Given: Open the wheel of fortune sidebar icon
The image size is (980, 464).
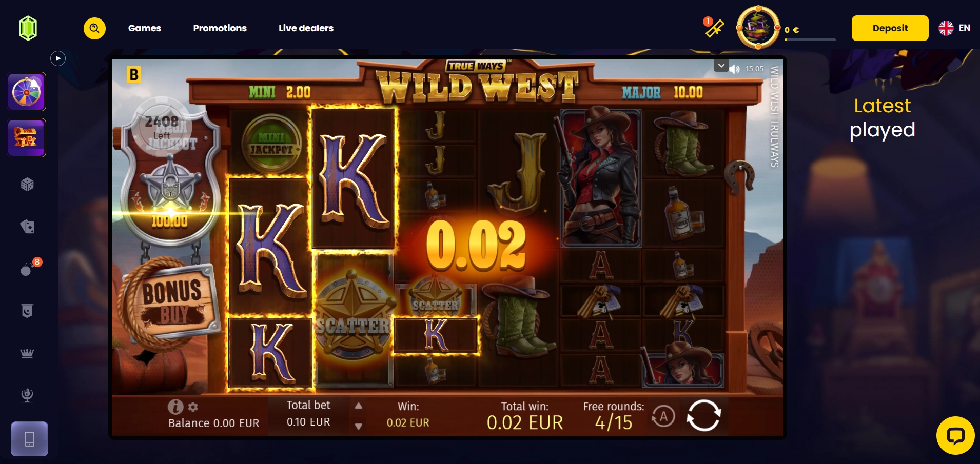Looking at the screenshot, I should tap(27, 92).
